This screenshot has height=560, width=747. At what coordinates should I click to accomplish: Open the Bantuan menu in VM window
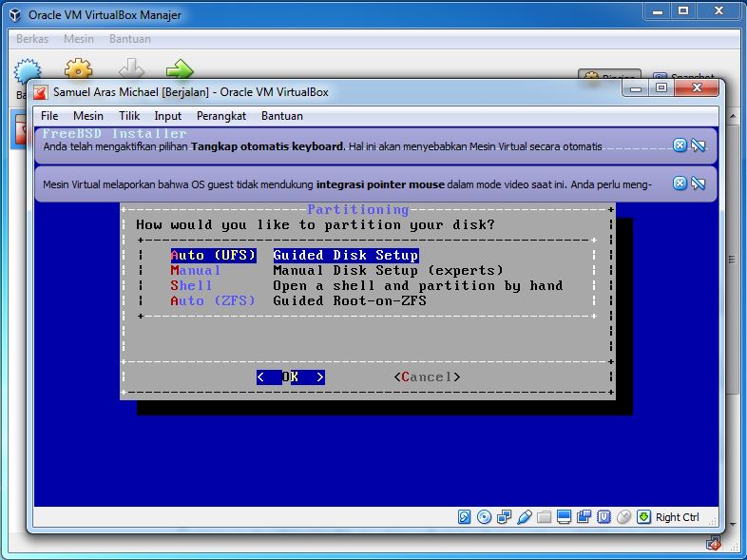(x=282, y=116)
